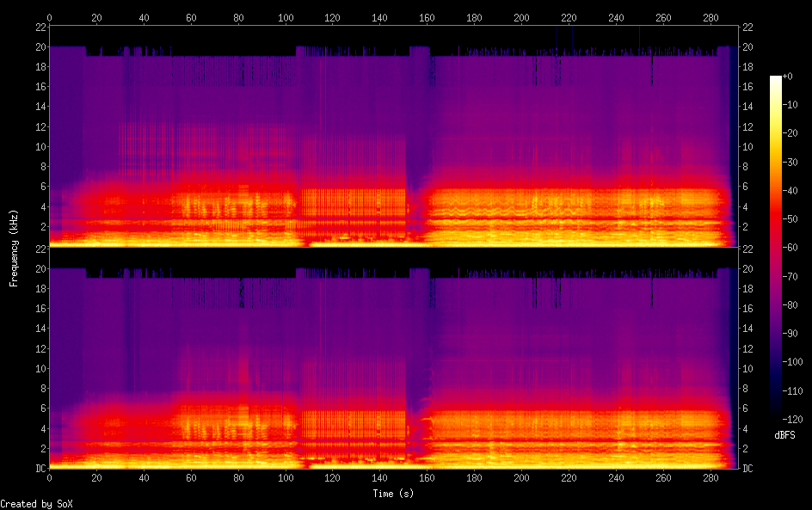The width and height of the screenshot is (812, 510).
Task: Click the "Time (s)" axis title
Action: pyautogui.click(x=393, y=494)
